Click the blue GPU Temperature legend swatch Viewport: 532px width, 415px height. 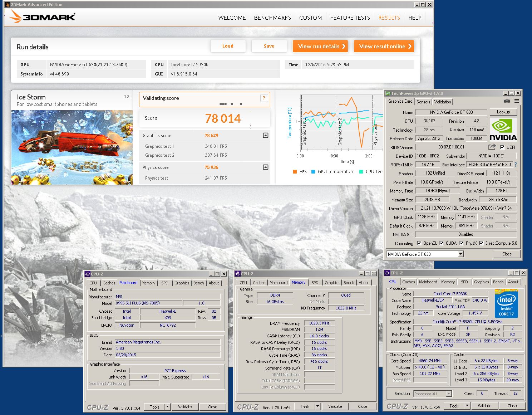[x=313, y=172]
